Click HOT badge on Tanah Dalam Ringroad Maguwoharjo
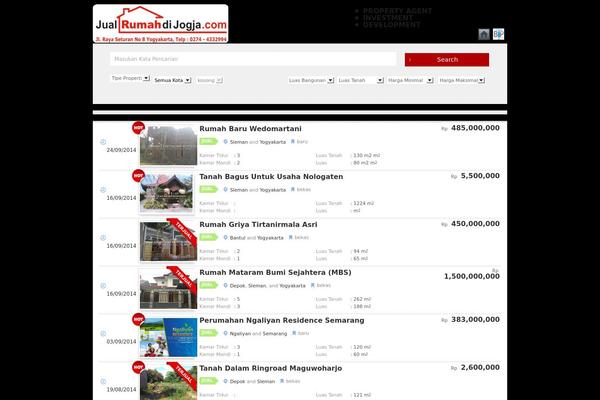 [x=138, y=367]
